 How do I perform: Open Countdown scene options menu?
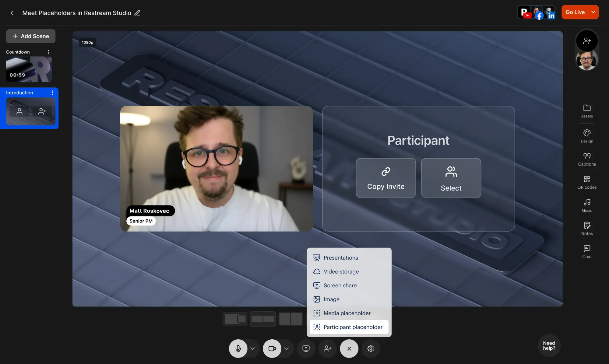[x=49, y=52]
